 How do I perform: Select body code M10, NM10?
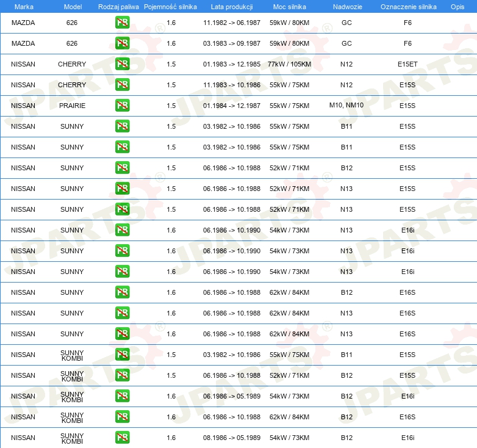pyautogui.click(x=346, y=106)
